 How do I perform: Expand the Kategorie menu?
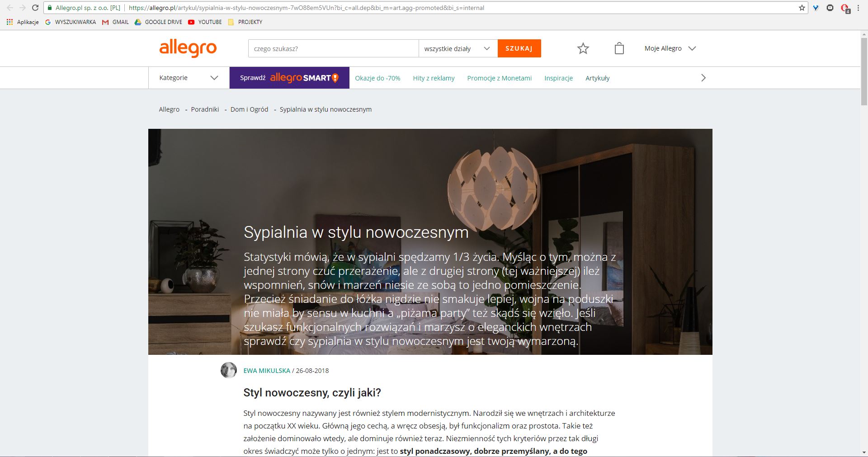tap(189, 78)
